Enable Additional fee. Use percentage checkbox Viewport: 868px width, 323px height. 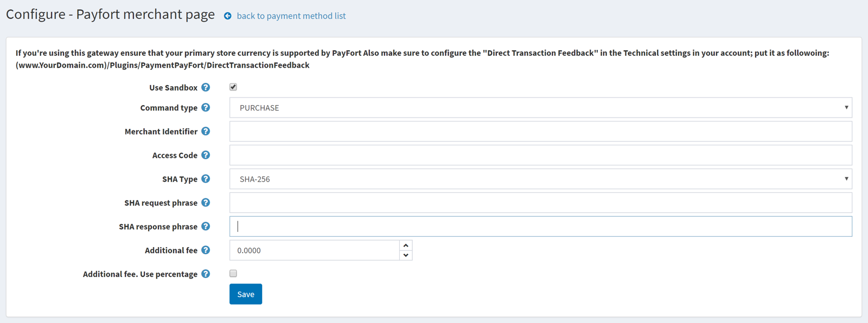point(233,274)
